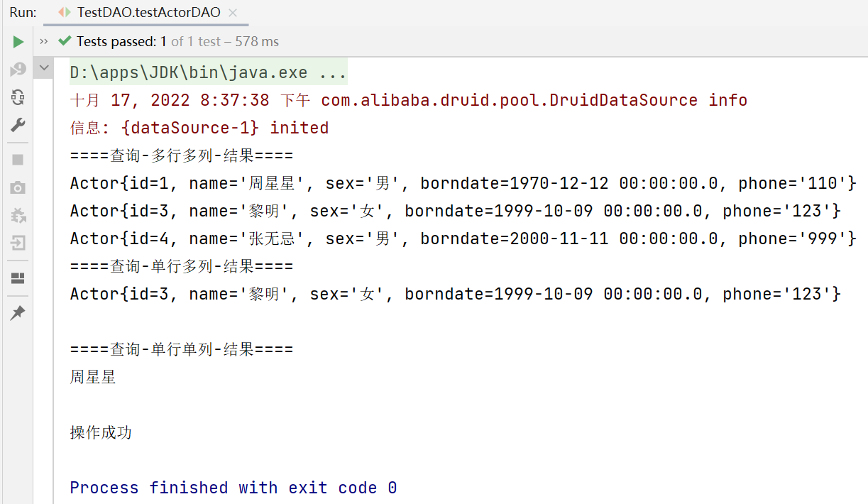
Task: Click the gray Stop square icon
Action: coord(18,160)
